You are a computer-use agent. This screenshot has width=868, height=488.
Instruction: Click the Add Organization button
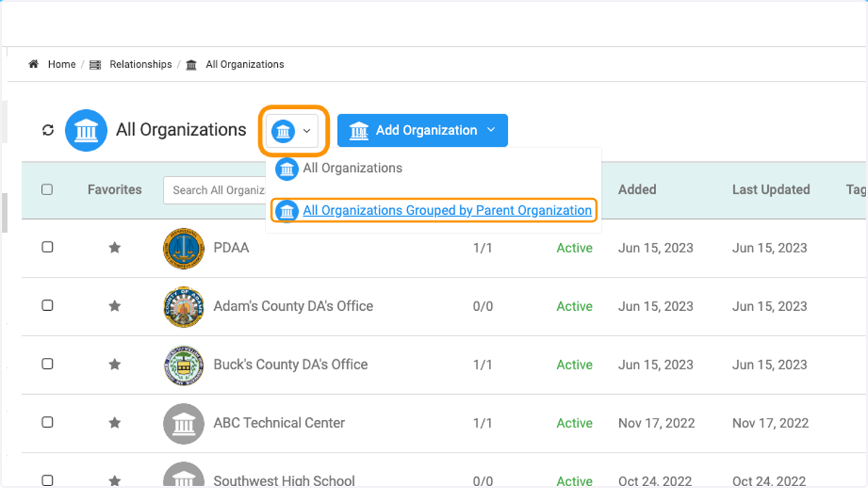click(422, 130)
